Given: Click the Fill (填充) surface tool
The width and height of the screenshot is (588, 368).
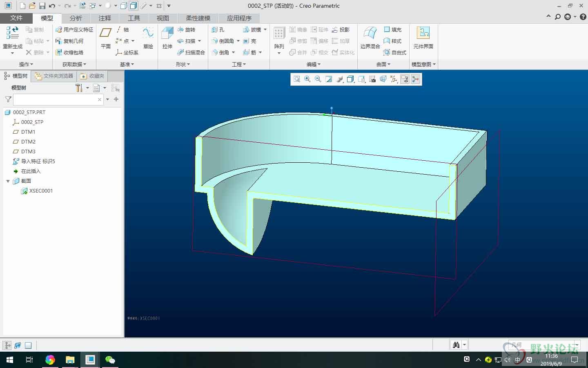Looking at the screenshot, I should 392,29.
